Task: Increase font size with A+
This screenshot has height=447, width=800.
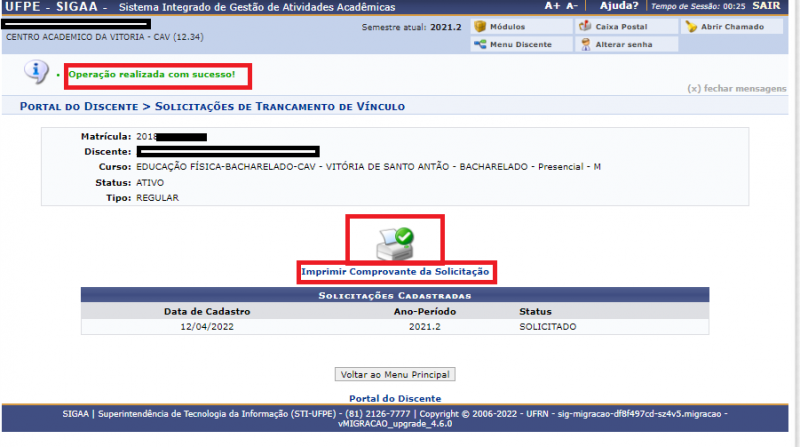Action: tap(552, 6)
